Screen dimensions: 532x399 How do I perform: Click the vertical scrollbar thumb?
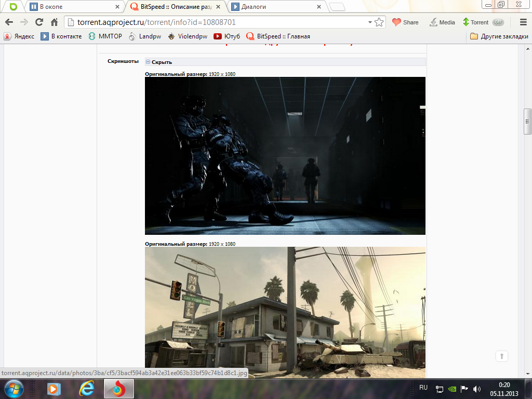tap(527, 122)
